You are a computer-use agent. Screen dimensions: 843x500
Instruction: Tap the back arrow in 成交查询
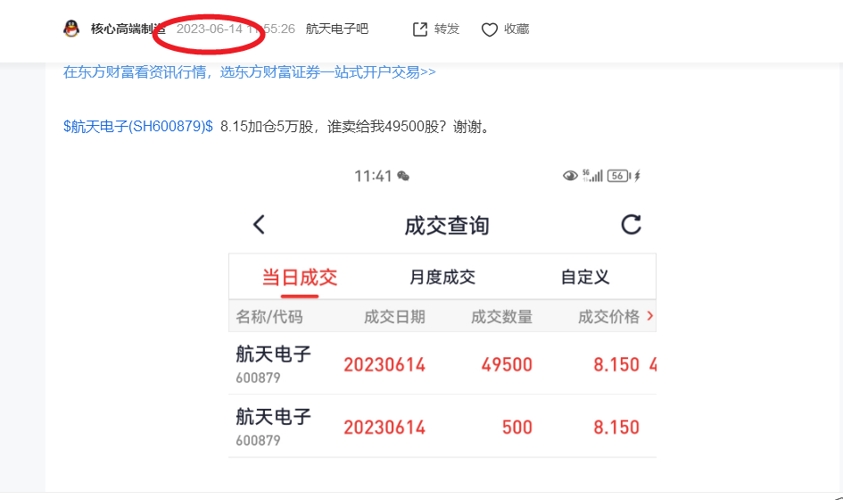pyautogui.click(x=259, y=224)
